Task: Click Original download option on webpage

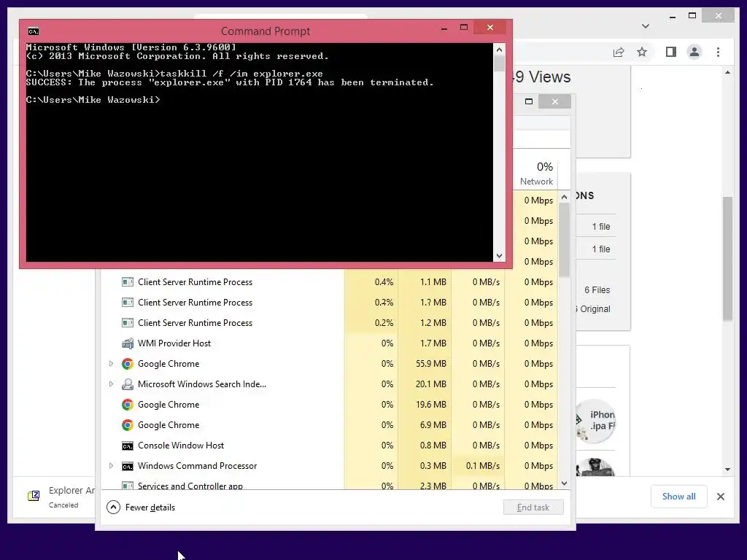Action: [x=594, y=309]
